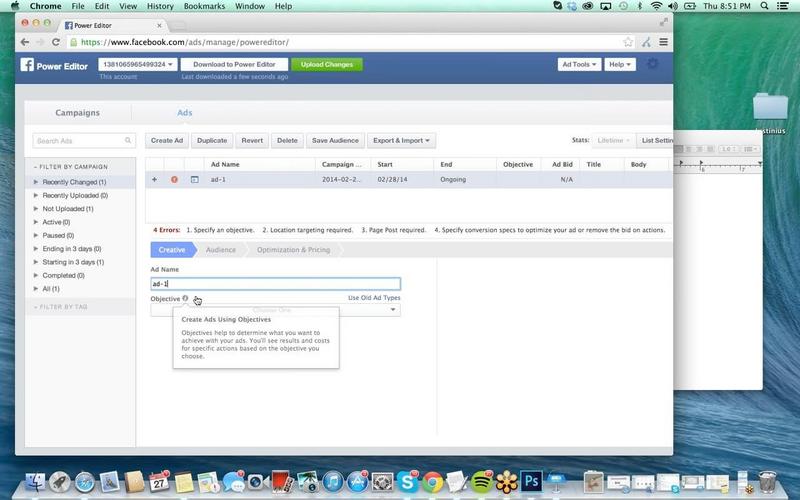This screenshot has width=800, height=500.
Task: Open Google Chrome from the dock
Action: (432, 482)
